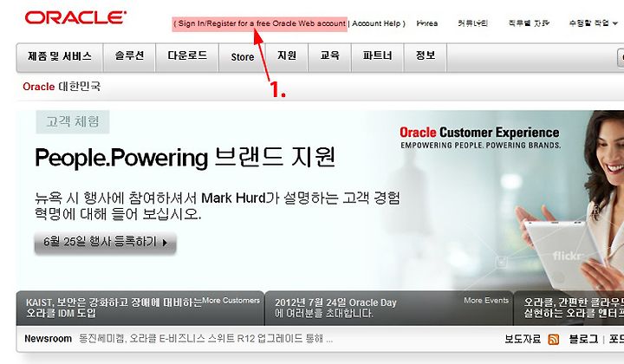624x364 pixels.
Task: Open the Store menu item
Action: pos(243,57)
